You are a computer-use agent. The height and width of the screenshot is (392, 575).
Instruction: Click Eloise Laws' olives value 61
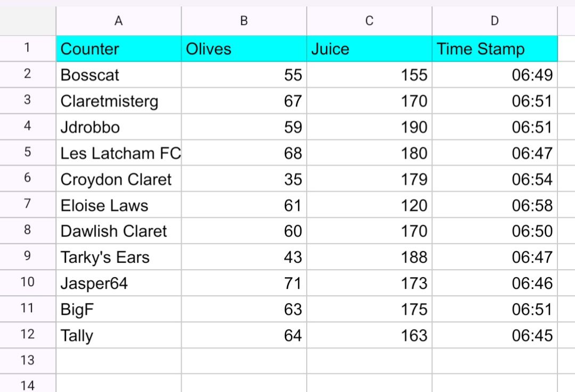244,205
